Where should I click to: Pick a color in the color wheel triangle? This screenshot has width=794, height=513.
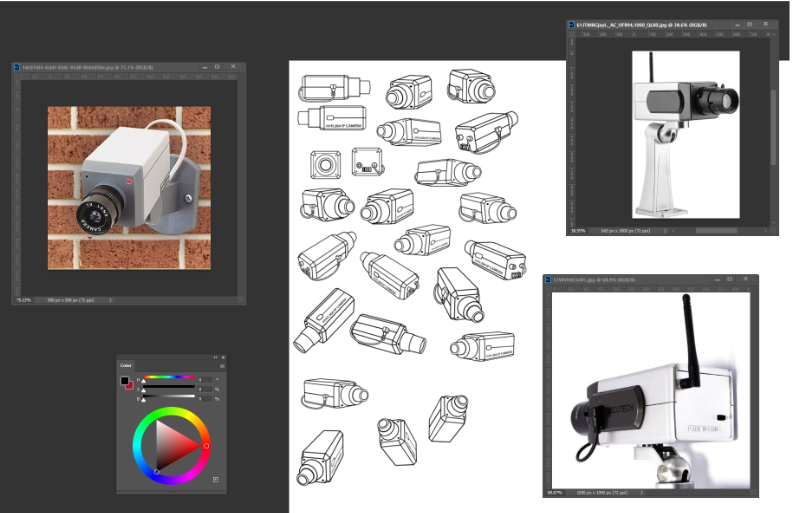tap(172, 446)
